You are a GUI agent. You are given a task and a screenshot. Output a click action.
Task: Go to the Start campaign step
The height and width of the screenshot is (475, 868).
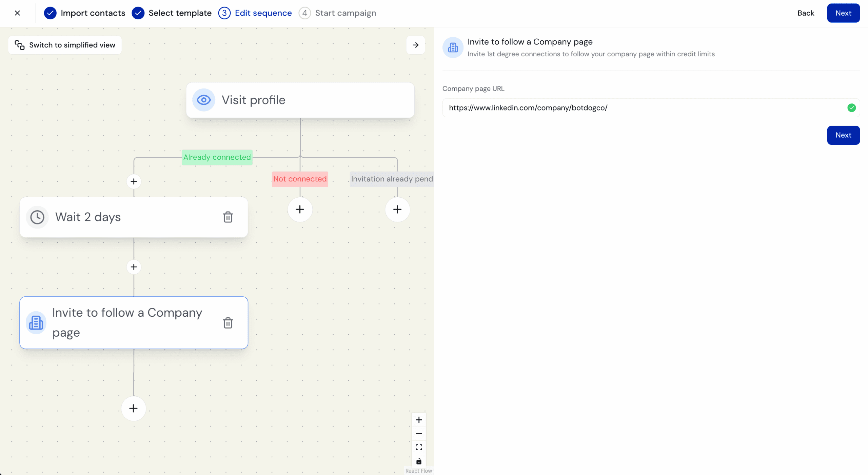pyautogui.click(x=346, y=13)
